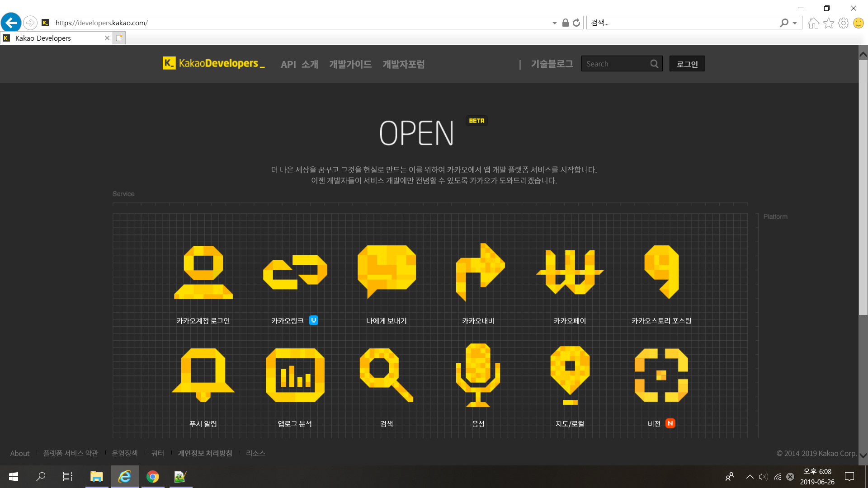Open the 기술블로그 link
This screenshot has width=868, height=488.
[552, 64]
